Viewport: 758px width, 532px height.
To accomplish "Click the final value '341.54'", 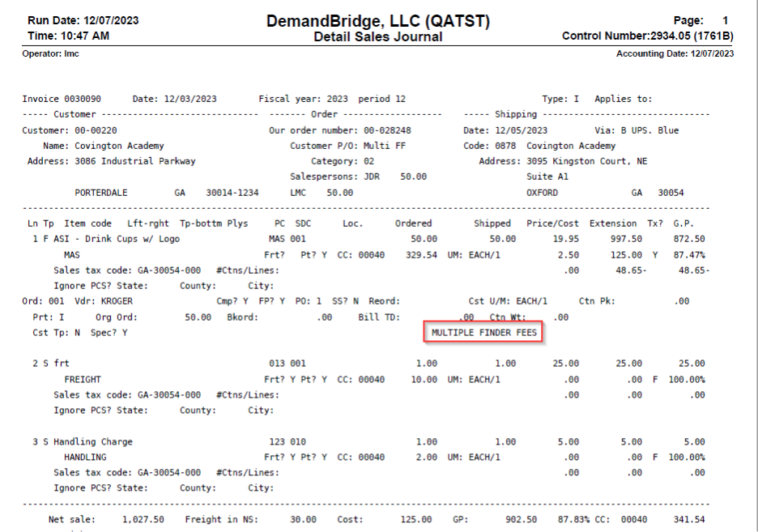I will [x=689, y=520].
